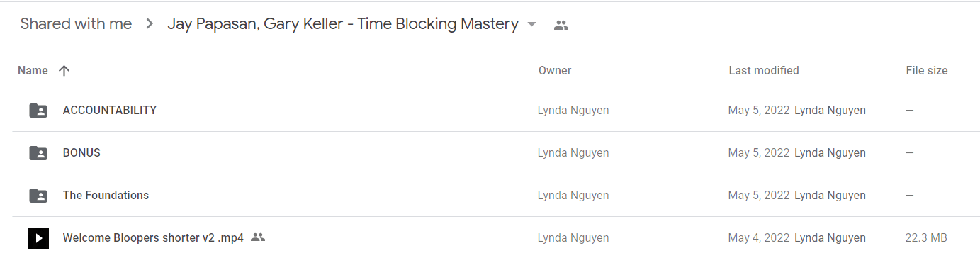Image resolution: width=980 pixels, height=258 pixels.
Task: Go back to Shared with me
Action: (76, 24)
